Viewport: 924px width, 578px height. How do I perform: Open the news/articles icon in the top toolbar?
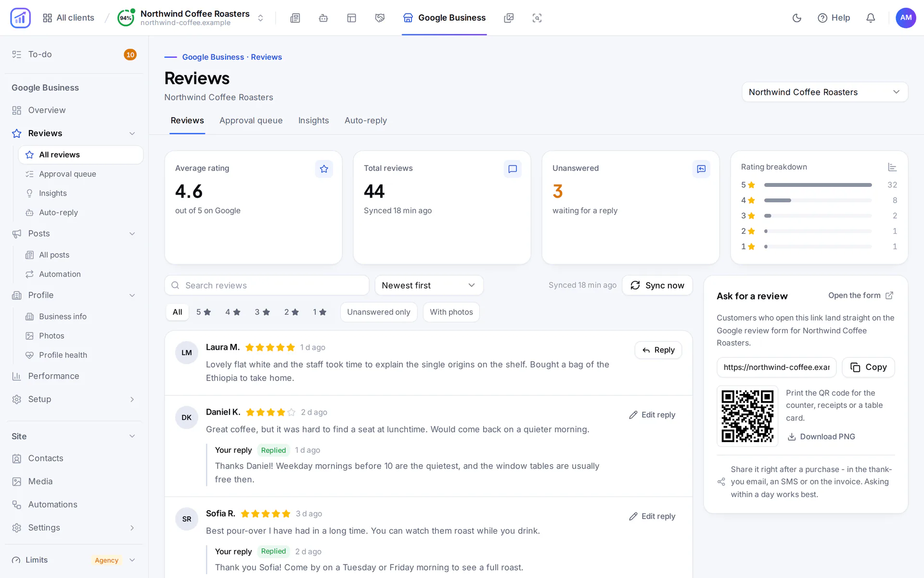pos(295,18)
